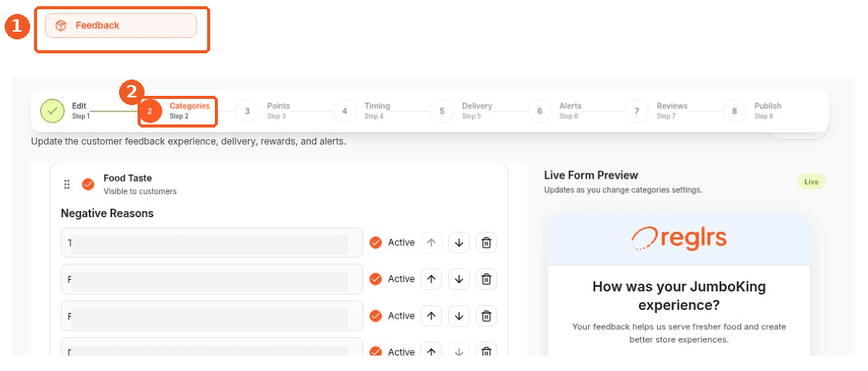The width and height of the screenshot is (868, 371).
Task: Delete the third negative reason
Action: [x=486, y=315]
